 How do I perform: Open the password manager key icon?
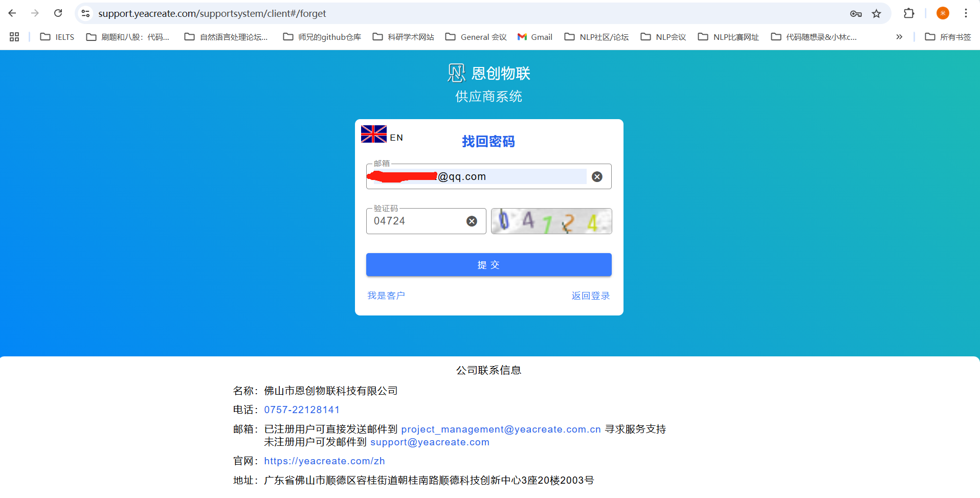click(856, 14)
